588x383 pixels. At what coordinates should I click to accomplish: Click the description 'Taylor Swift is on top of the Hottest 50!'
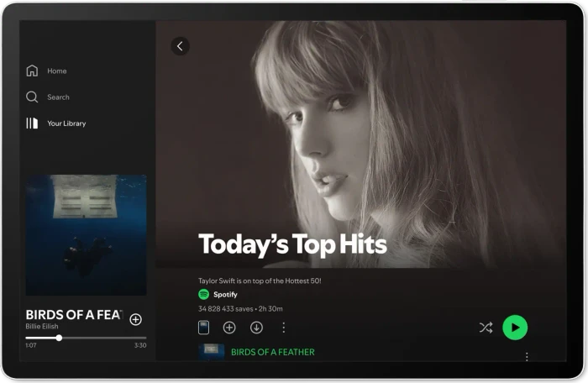[260, 281]
